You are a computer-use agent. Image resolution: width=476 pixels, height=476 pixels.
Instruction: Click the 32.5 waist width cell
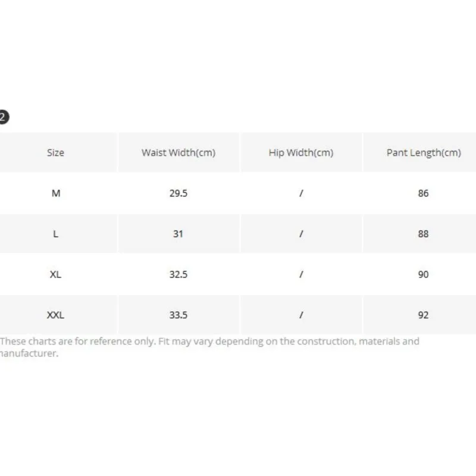(178, 274)
